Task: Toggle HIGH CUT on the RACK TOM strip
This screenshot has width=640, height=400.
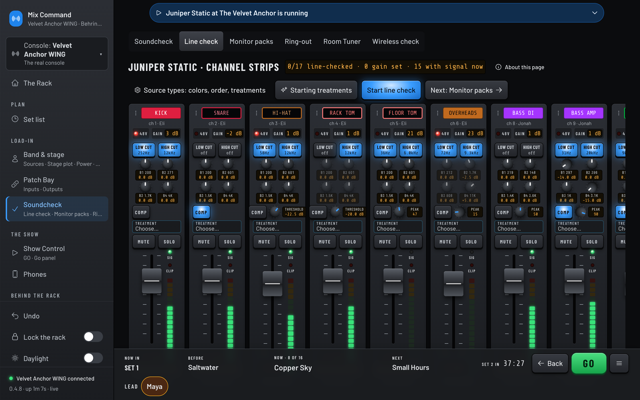Action: point(350,150)
